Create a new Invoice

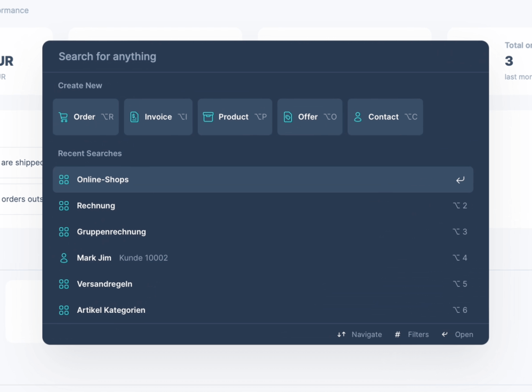pyautogui.click(x=158, y=117)
